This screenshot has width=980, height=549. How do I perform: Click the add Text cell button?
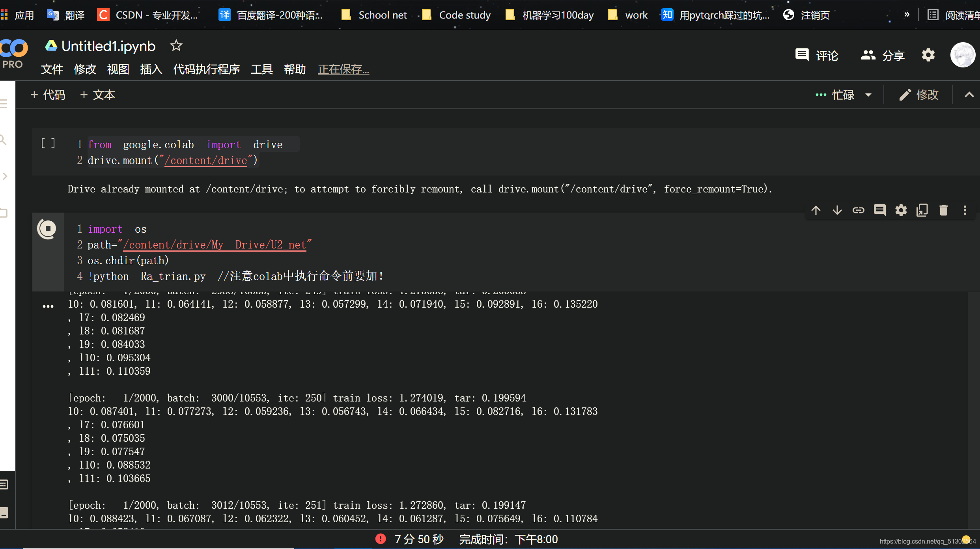pos(97,94)
